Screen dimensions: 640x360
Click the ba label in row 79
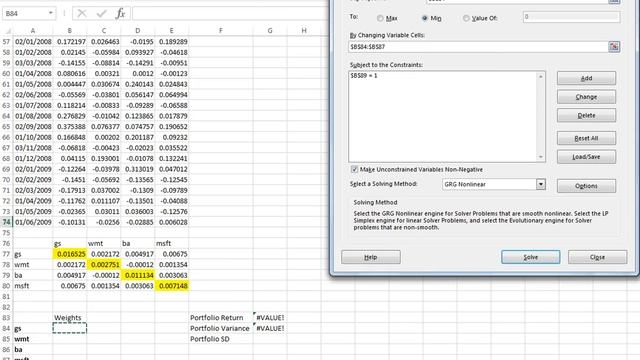pos(18,275)
